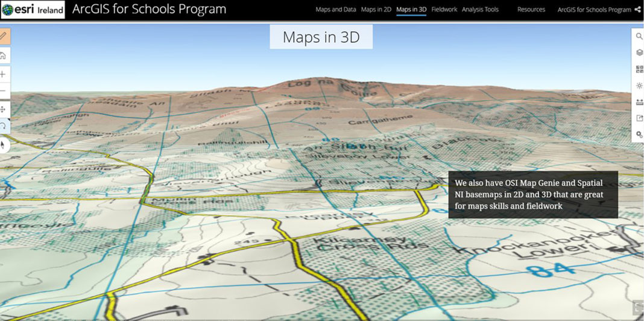
Task: Click the edit pencil icon in left toolbar
Action: click(x=4, y=37)
